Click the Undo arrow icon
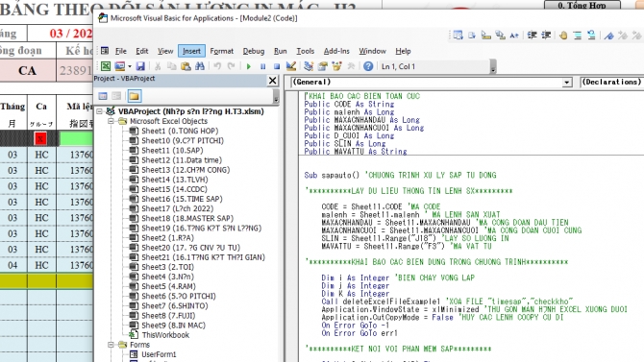 pos(217,66)
